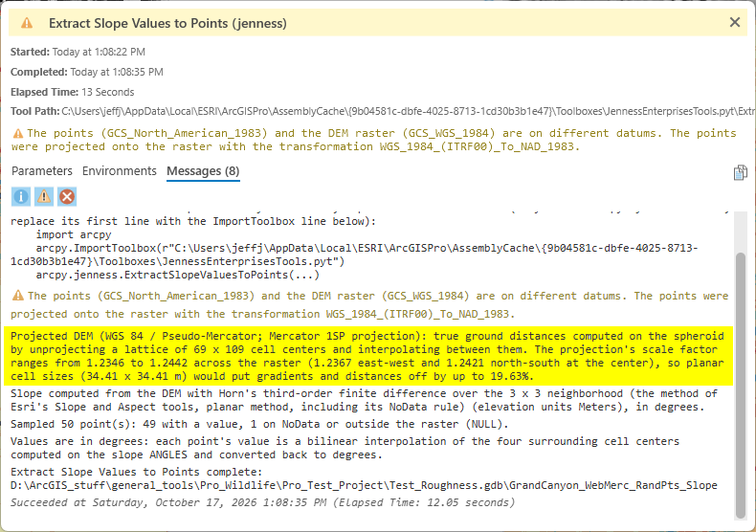Viewport: 756px width, 532px height.
Task: Click the 'Slope computed from the DEM' message
Action: click(x=364, y=400)
